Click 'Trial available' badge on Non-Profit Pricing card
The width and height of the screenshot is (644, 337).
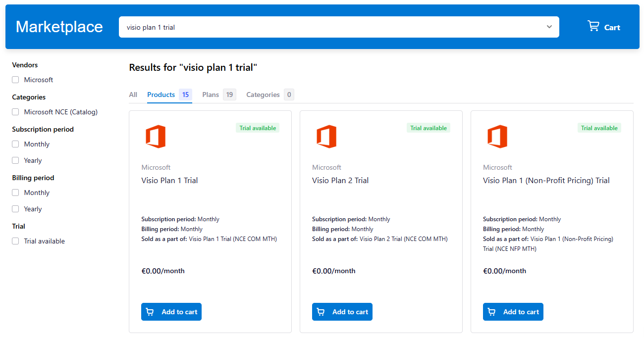(599, 128)
